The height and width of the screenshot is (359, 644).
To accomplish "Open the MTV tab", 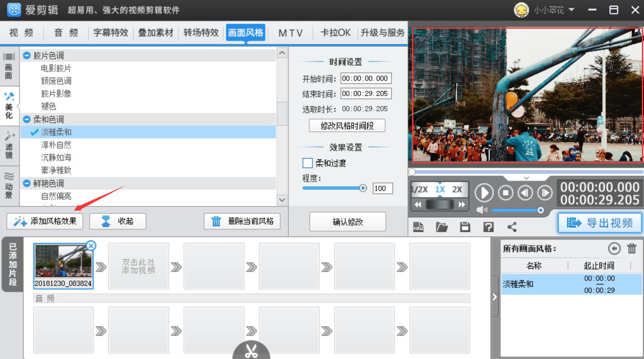I will [x=291, y=32].
